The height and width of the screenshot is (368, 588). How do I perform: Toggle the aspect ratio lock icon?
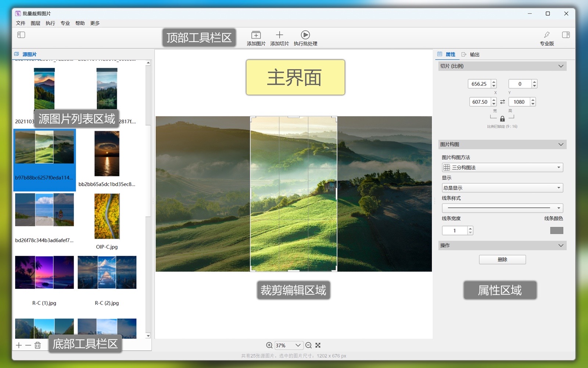pos(502,118)
